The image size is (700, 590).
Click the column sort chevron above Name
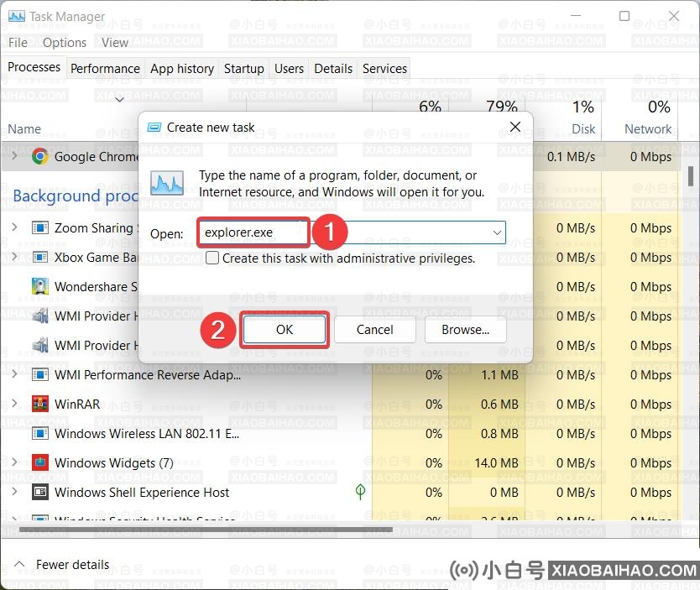tap(120, 99)
